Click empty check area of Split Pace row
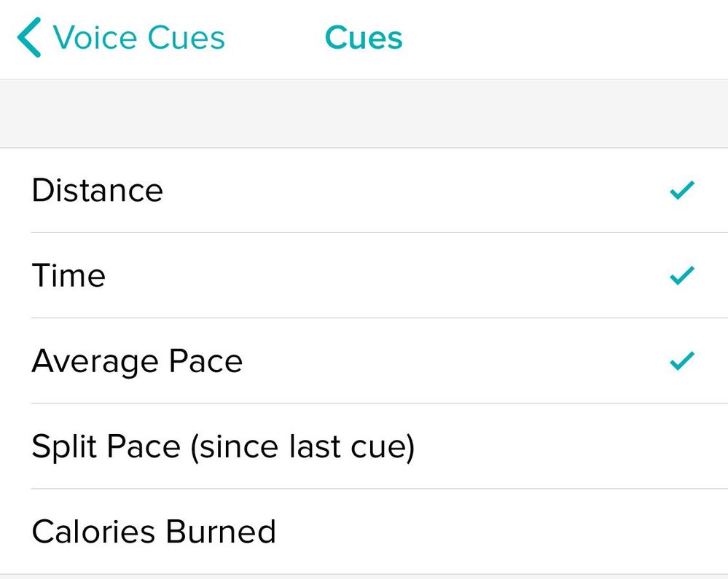 [682, 446]
